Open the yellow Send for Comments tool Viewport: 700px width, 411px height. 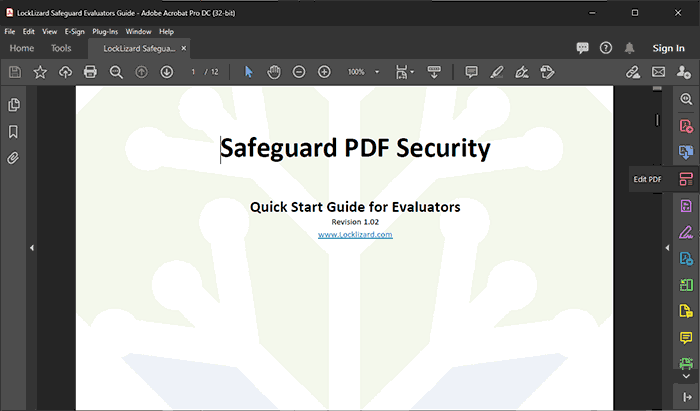[x=686, y=311]
